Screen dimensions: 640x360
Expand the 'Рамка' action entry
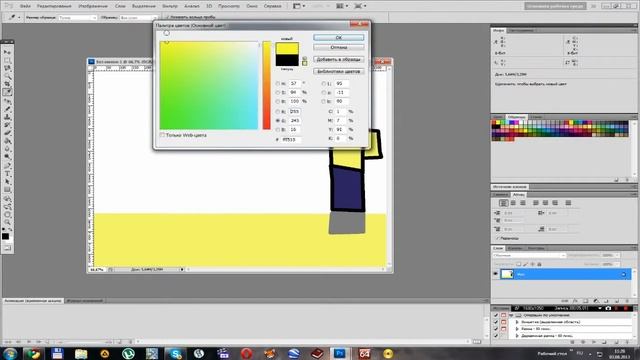(517, 329)
